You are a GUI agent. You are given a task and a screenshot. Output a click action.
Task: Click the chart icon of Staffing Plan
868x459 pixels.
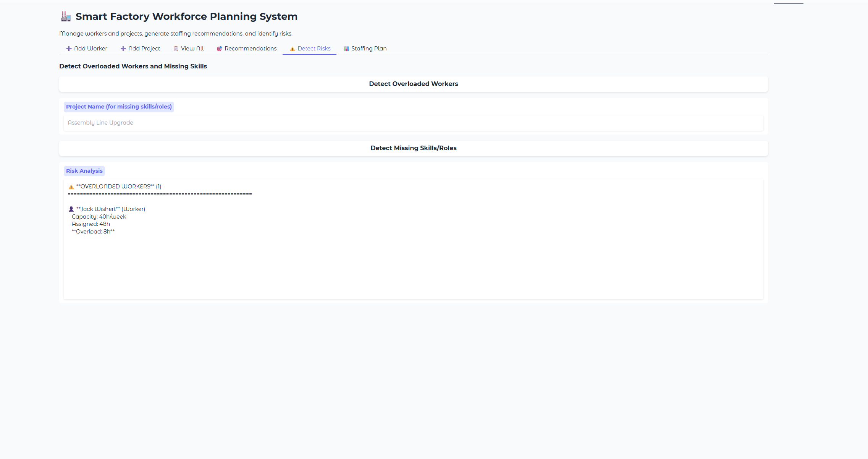pyautogui.click(x=346, y=49)
